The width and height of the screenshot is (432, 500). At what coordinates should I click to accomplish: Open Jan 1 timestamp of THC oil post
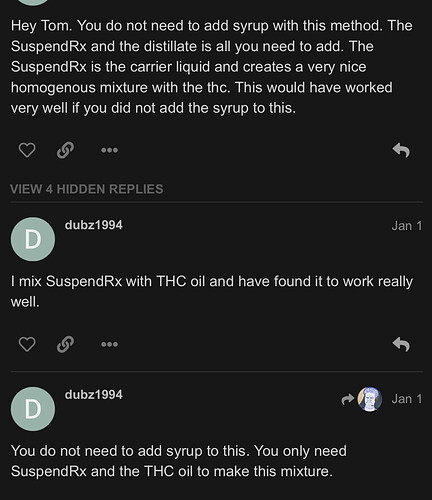[x=407, y=226]
